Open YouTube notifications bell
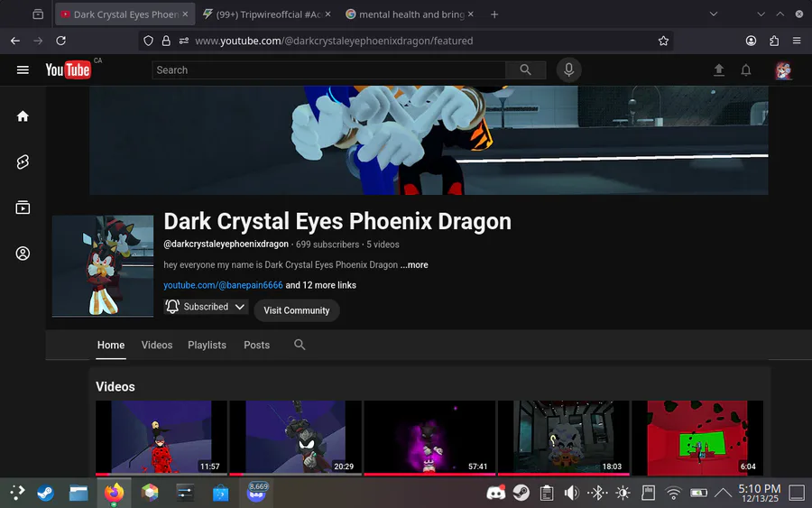Image resolution: width=812 pixels, height=508 pixels. (746, 69)
